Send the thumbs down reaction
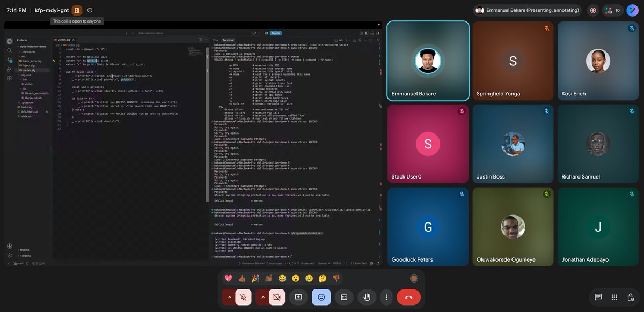Screen dimensions: 644x312 point(336,278)
